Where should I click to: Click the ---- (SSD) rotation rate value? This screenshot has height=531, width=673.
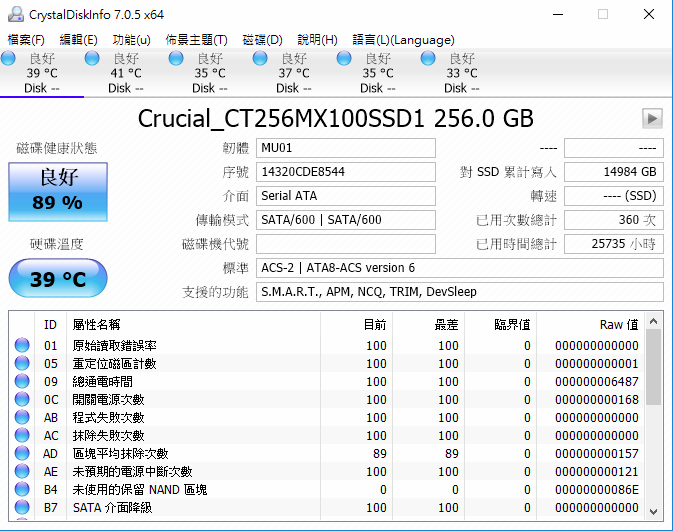pos(614,196)
